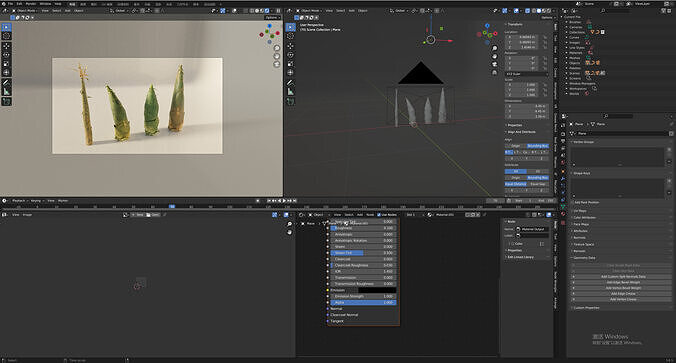The width and height of the screenshot is (676, 363).
Task: Switch perspective/orthographic icon in right viewport
Action: pyautogui.click(x=494, y=72)
